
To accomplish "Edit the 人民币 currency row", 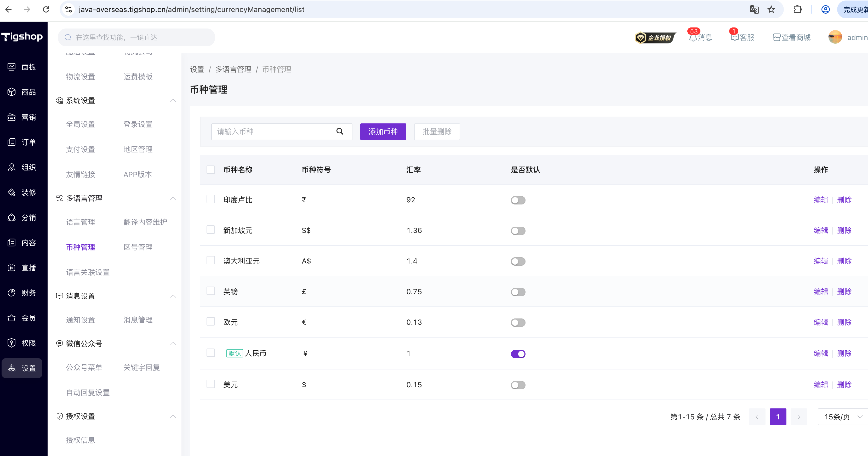I will point(821,353).
